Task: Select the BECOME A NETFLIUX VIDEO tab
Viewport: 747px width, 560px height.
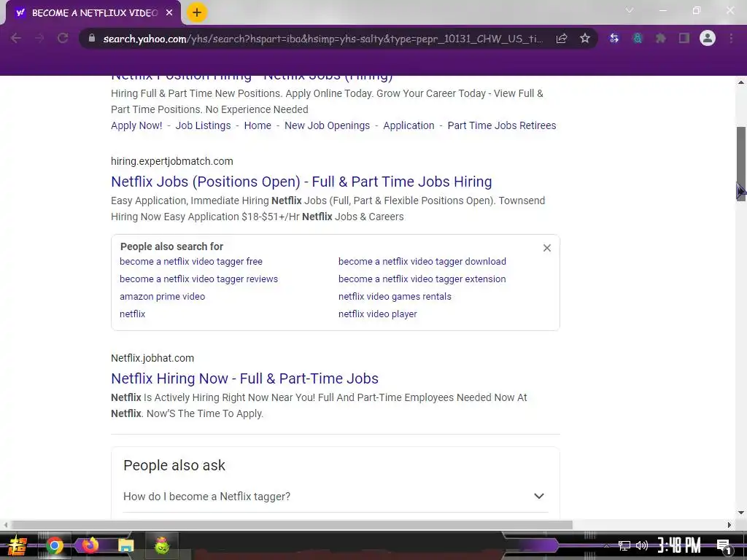Action: (x=95, y=13)
